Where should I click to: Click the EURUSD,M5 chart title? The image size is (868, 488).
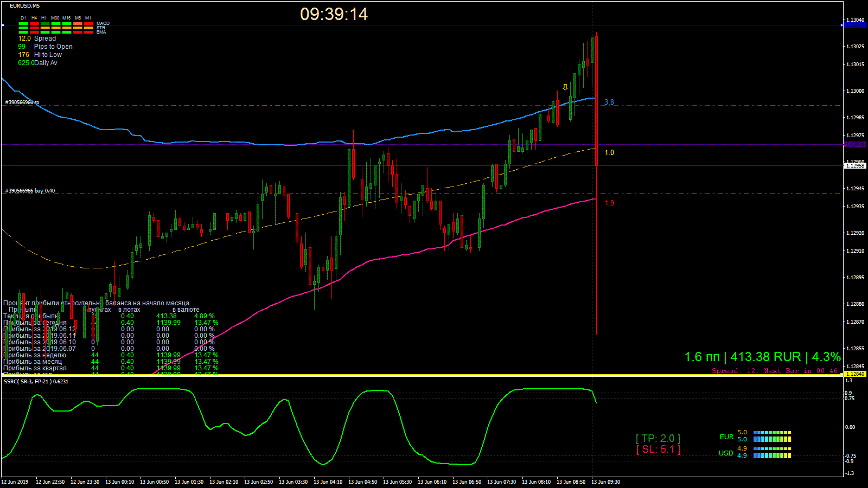24,6
